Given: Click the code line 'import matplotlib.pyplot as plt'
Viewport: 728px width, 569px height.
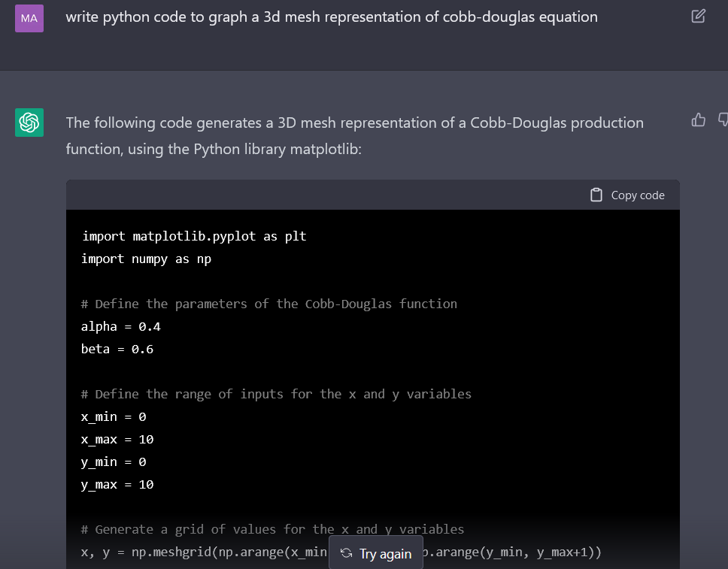Looking at the screenshot, I should point(194,236).
